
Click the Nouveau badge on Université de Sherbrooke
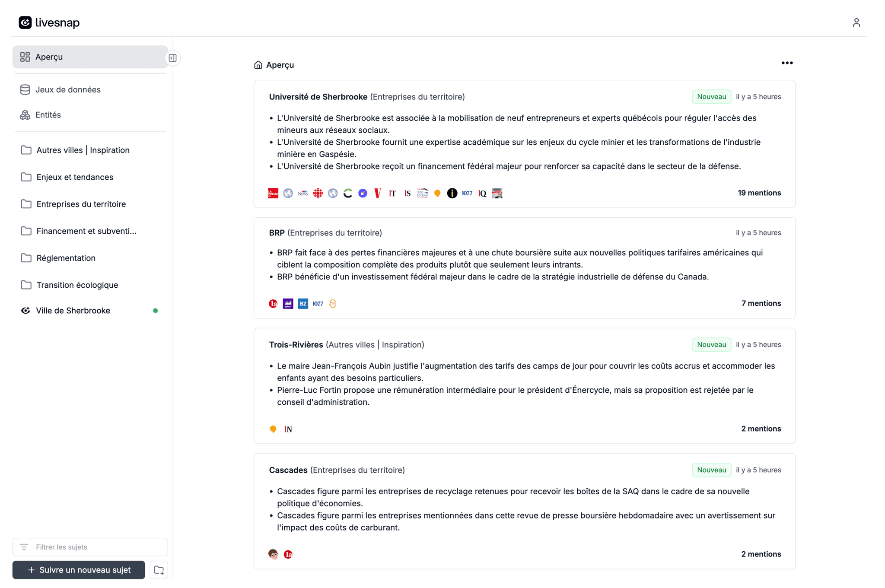(x=711, y=97)
